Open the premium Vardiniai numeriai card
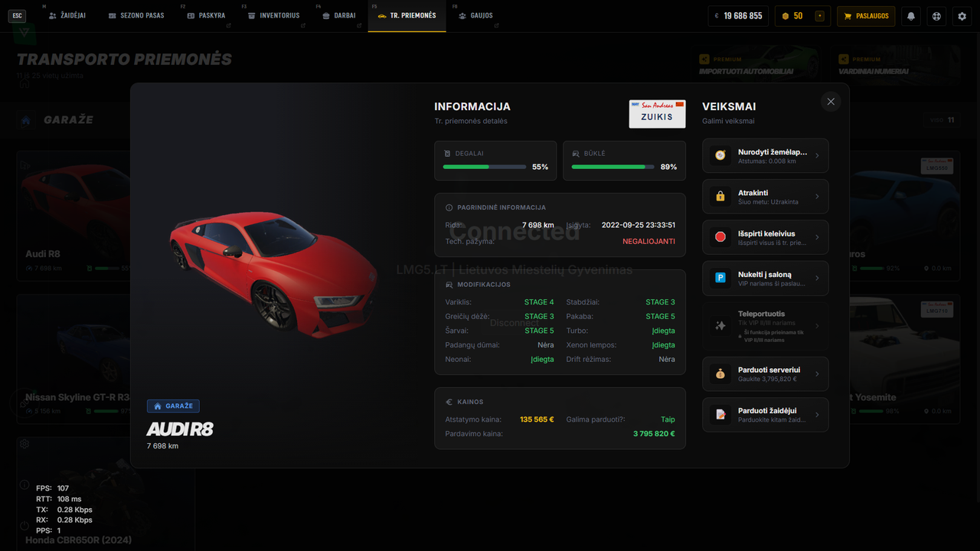 (894, 67)
